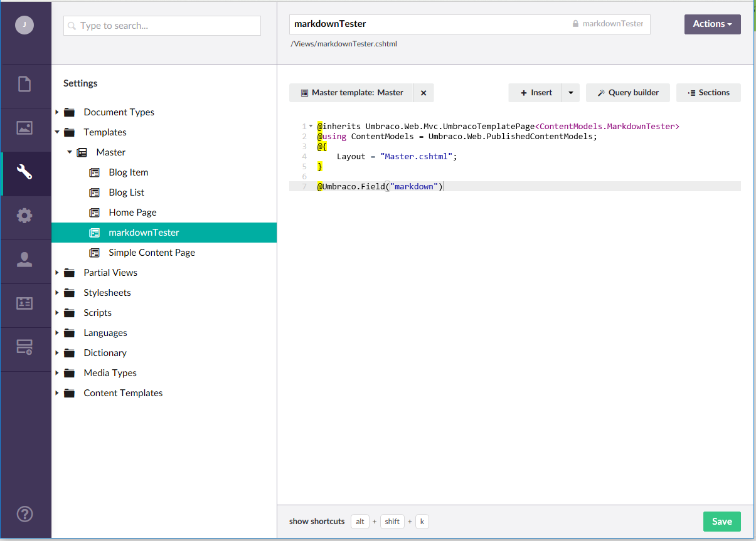Click the Scripts folder icon
The height and width of the screenshot is (541, 756).
(x=70, y=313)
